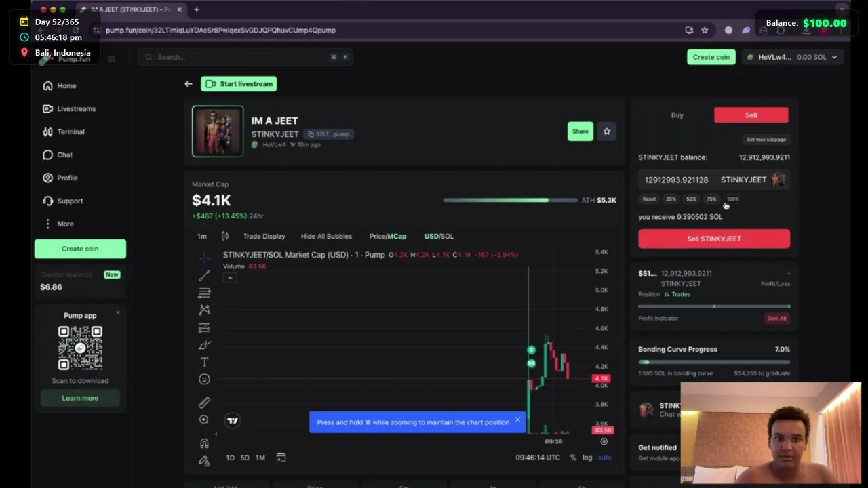This screenshot has width=868, height=488.
Task: Set sell amount to 100%
Action: click(733, 199)
